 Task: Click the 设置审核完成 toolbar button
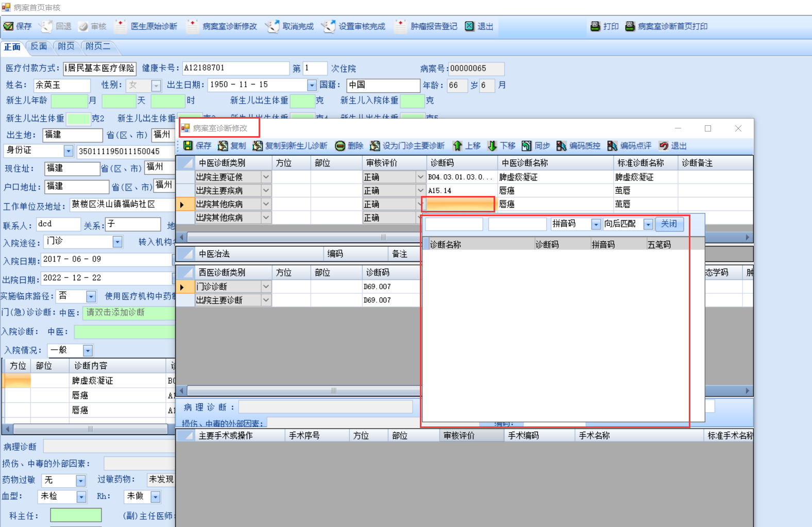coord(354,26)
